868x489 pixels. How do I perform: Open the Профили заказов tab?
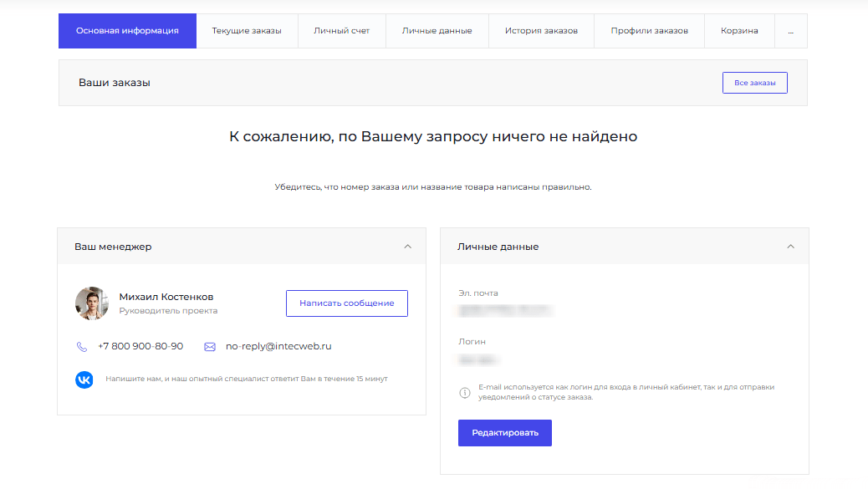click(649, 31)
